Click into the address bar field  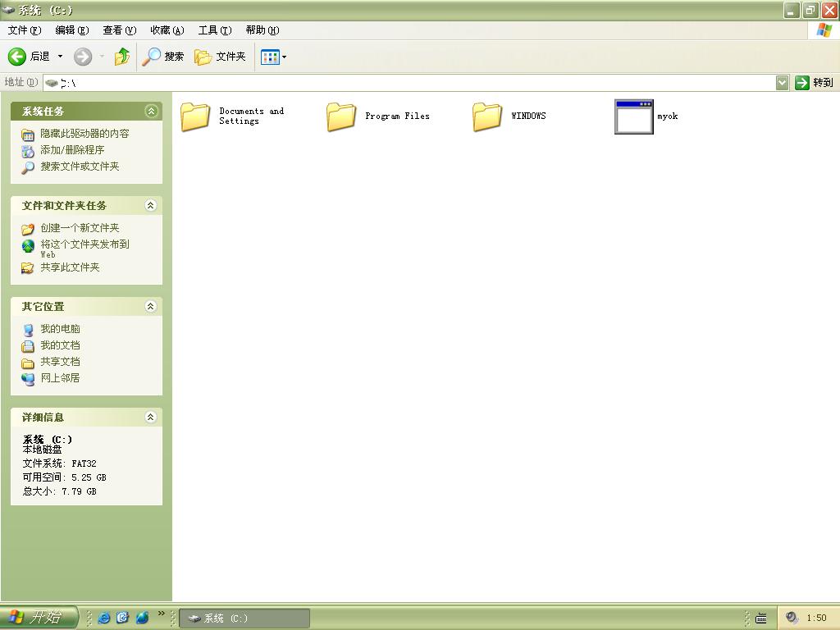409,83
